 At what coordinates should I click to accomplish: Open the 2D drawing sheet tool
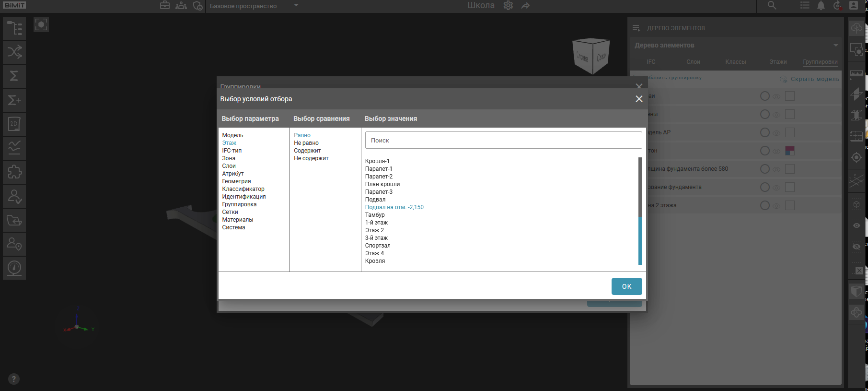[x=14, y=124]
